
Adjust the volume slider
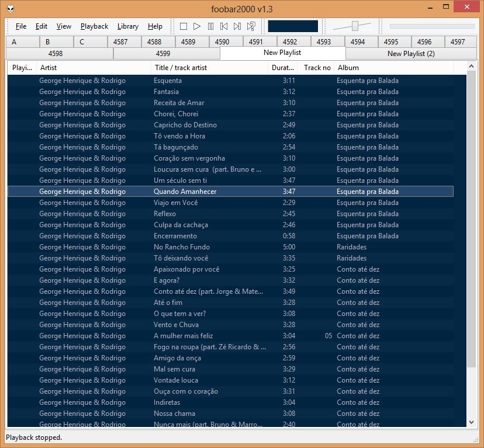(354, 26)
